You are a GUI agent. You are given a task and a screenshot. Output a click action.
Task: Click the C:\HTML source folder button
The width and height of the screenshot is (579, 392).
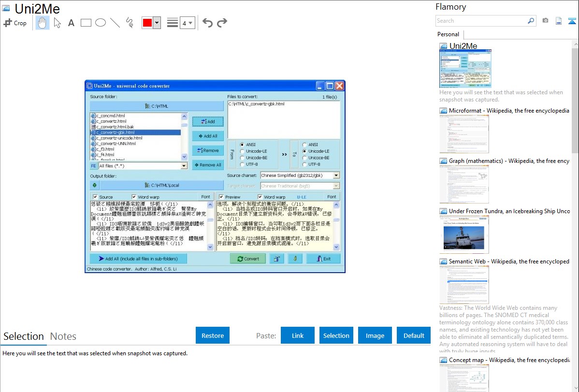(157, 106)
